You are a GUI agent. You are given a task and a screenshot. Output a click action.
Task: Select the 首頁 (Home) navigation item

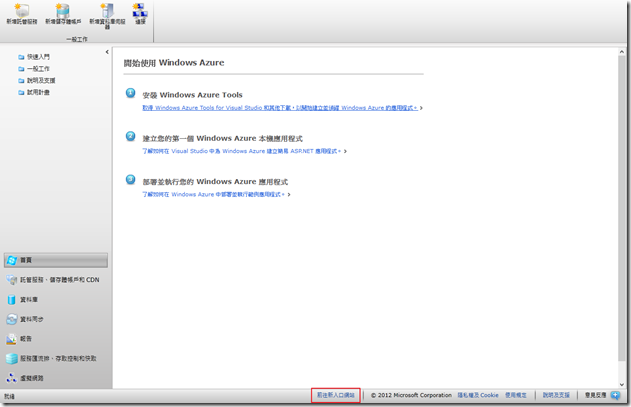(56, 260)
